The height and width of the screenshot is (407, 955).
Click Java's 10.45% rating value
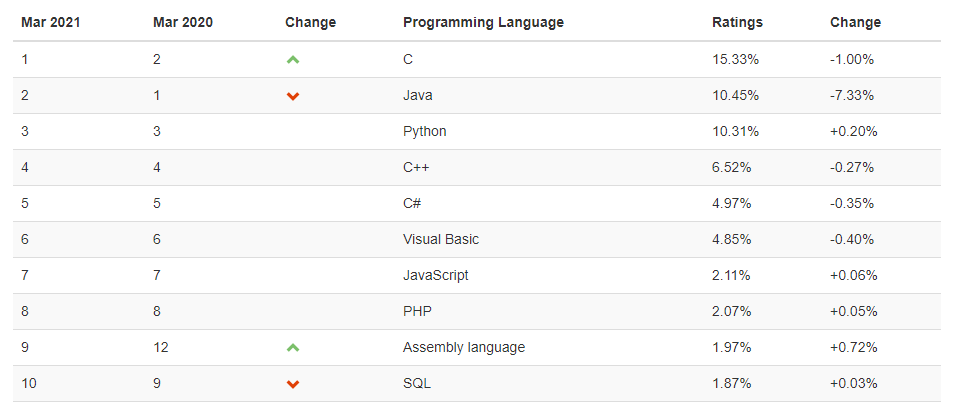(x=735, y=95)
